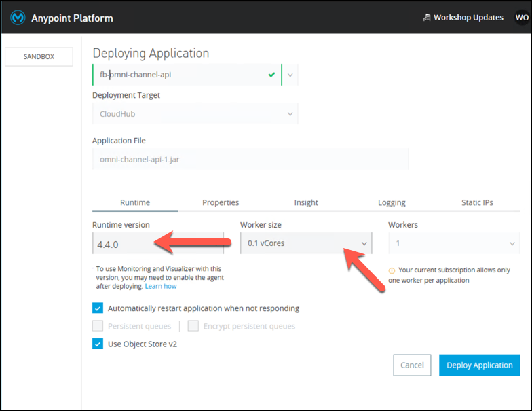Toggle the Persistent queues checkbox
The height and width of the screenshot is (411, 532).
pyautogui.click(x=98, y=326)
